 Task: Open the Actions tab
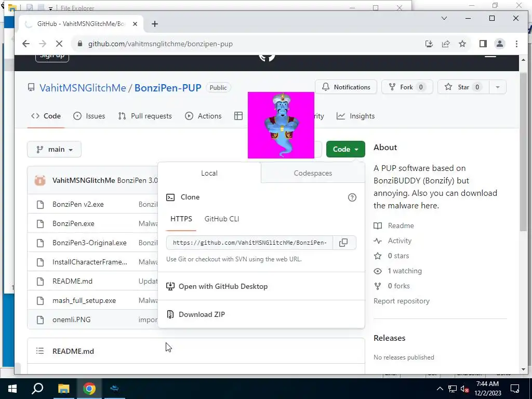[203, 116]
